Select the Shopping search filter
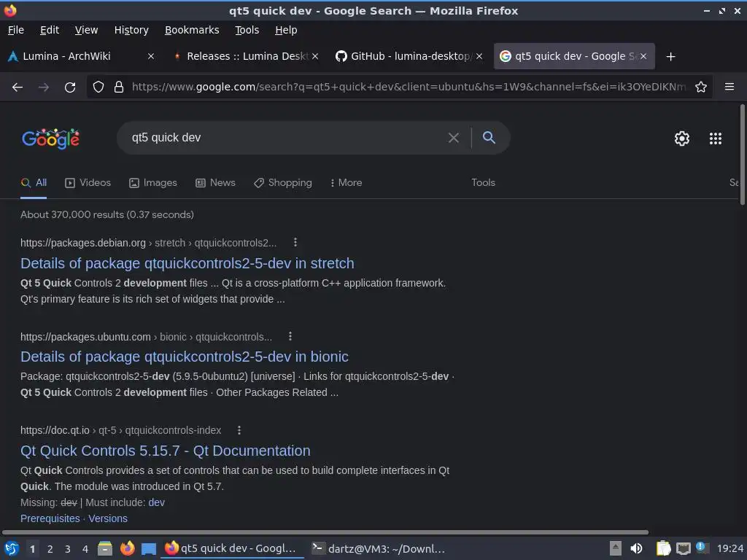 pyautogui.click(x=283, y=183)
